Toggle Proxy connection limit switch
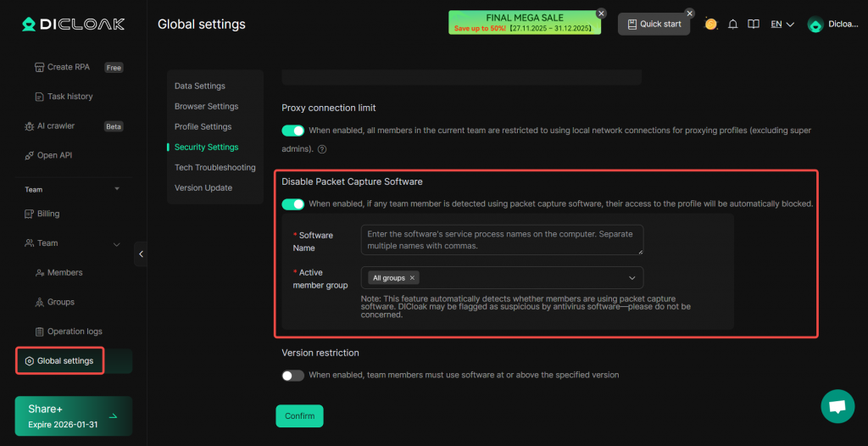The width and height of the screenshot is (868, 446). pos(293,131)
